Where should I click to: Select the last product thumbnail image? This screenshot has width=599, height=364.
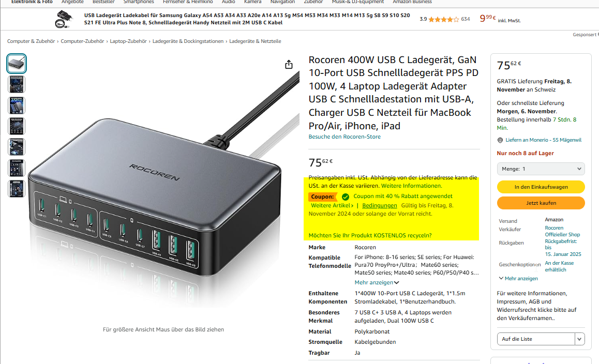point(17,189)
